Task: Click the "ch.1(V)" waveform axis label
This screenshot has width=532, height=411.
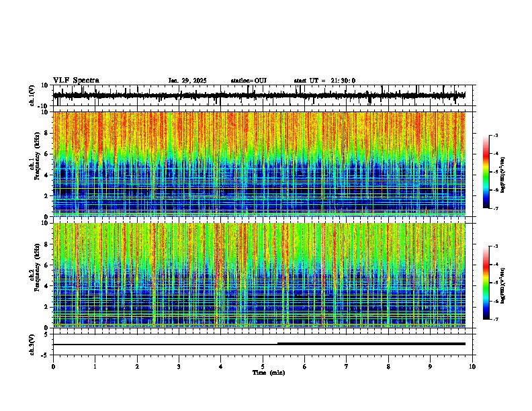Action: [32, 95]
